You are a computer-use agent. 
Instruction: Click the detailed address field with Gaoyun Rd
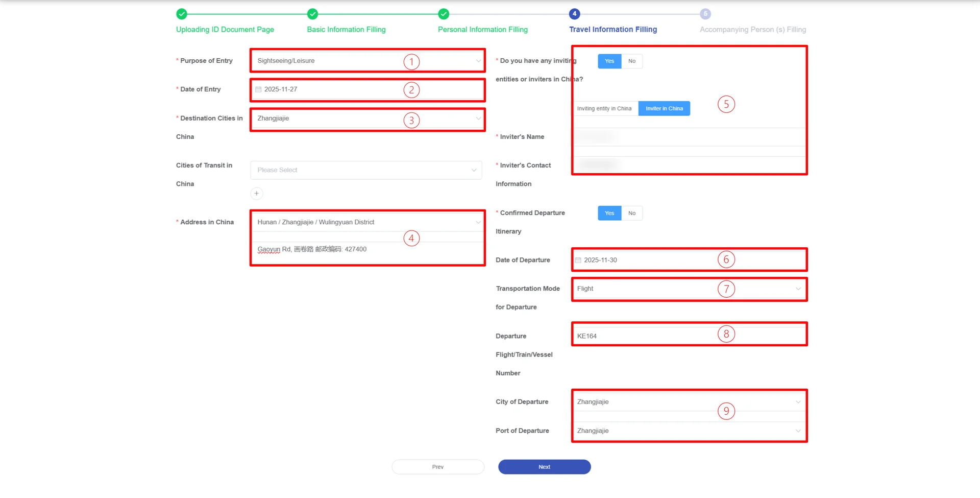(x=367, y=250)
